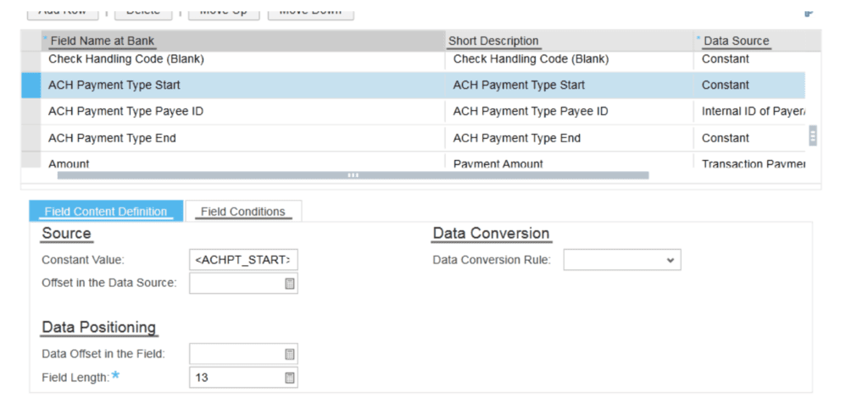Switch to the Field Conditions tab
Viewport: 868px width, 420px height.
(243, 212)
